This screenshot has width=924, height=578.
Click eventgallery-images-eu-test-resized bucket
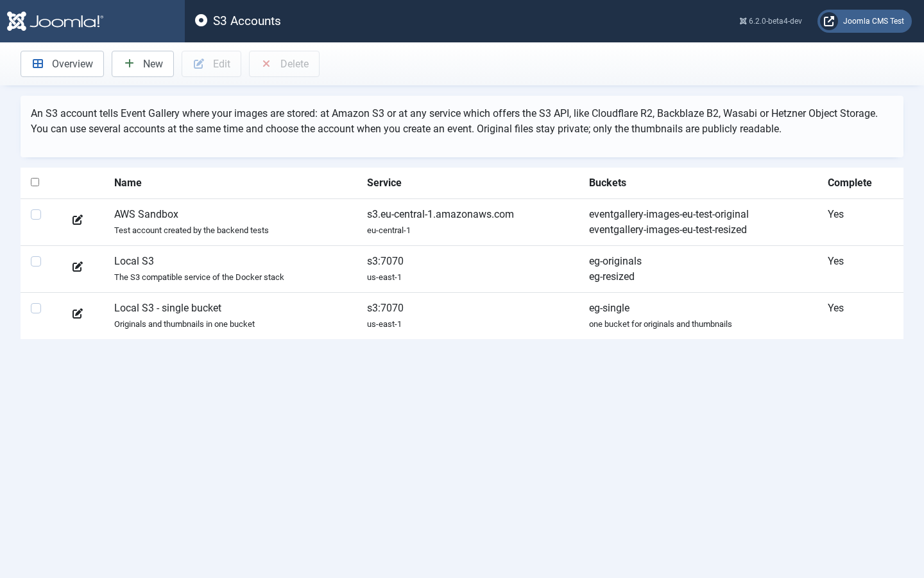pos(668,229)
